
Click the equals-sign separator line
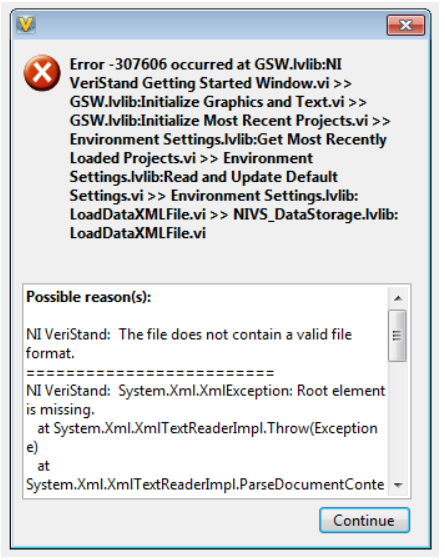pos(150,373)
